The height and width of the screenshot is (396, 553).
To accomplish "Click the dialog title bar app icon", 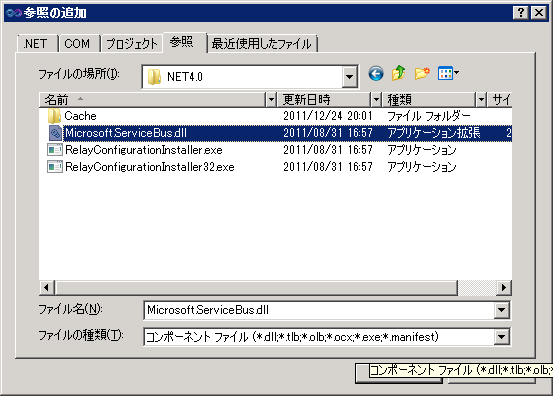I will pos(14,13).
